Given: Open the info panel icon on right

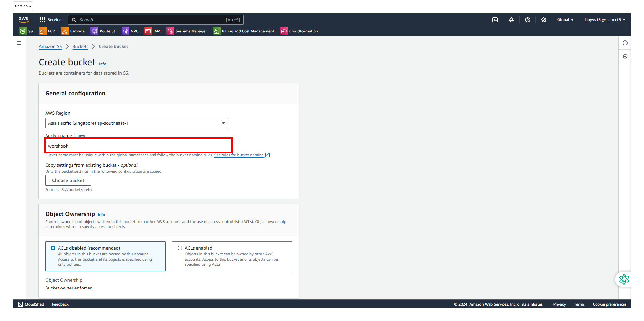Looking at the screenshot, I should click(x=625, y=43).
